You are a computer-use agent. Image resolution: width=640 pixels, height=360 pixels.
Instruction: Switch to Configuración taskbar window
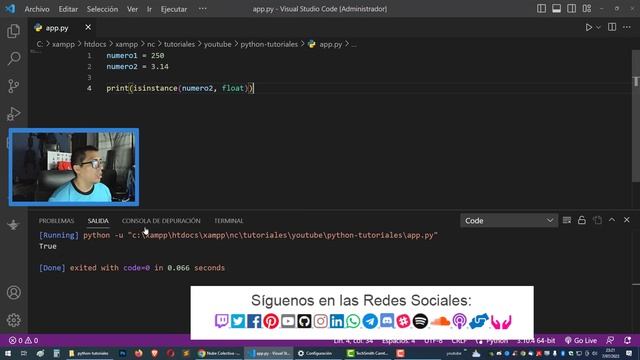(x=315, y=353)
